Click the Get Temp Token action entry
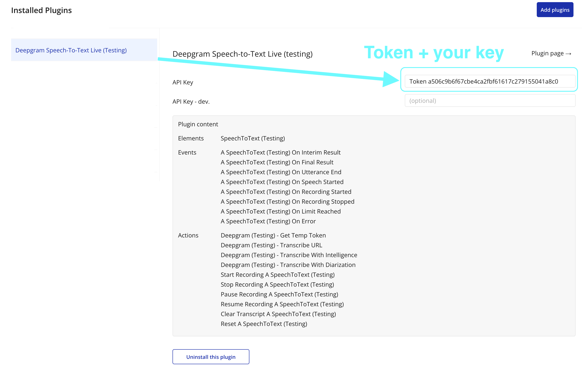This screenshot has height=383, width=588. 273,235
